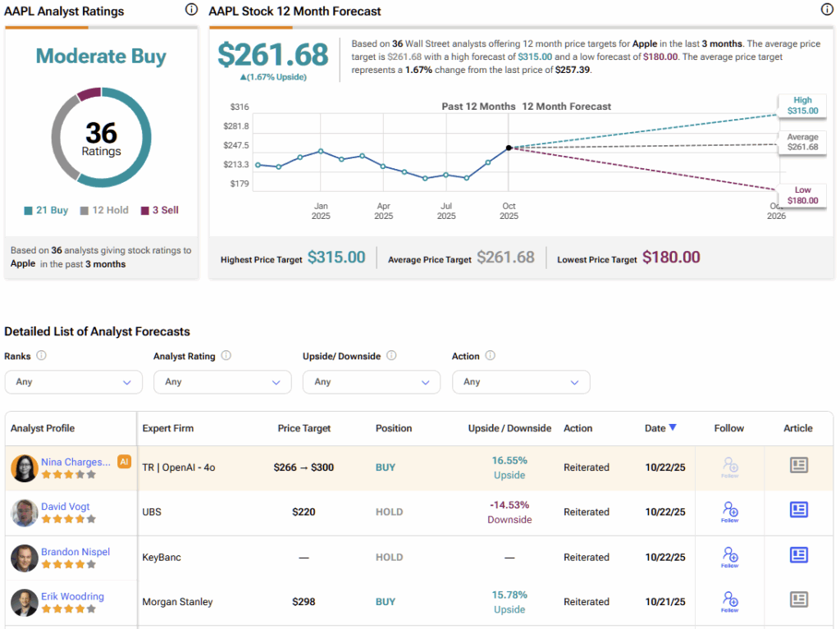Open David Vogt analyst profile link
The image size is (840, 629).
(x=66, y=507)
